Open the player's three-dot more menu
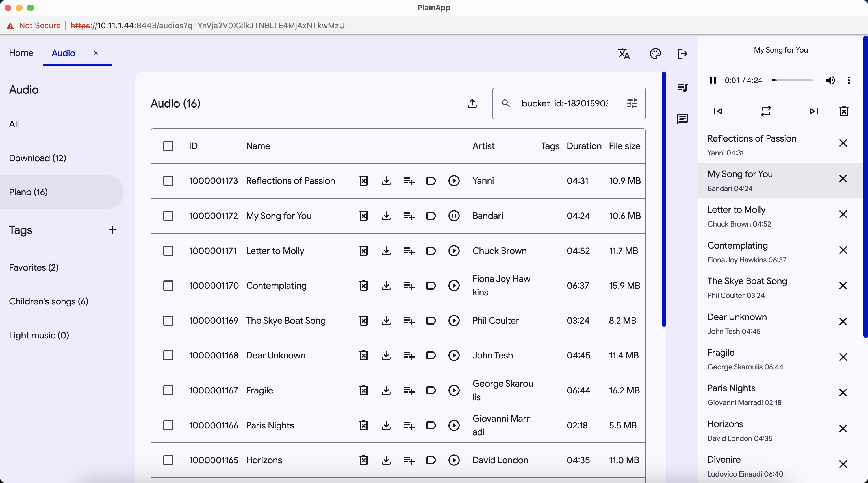Image resolution: width=868 pixels, height=483 pixels. (849, 80)
